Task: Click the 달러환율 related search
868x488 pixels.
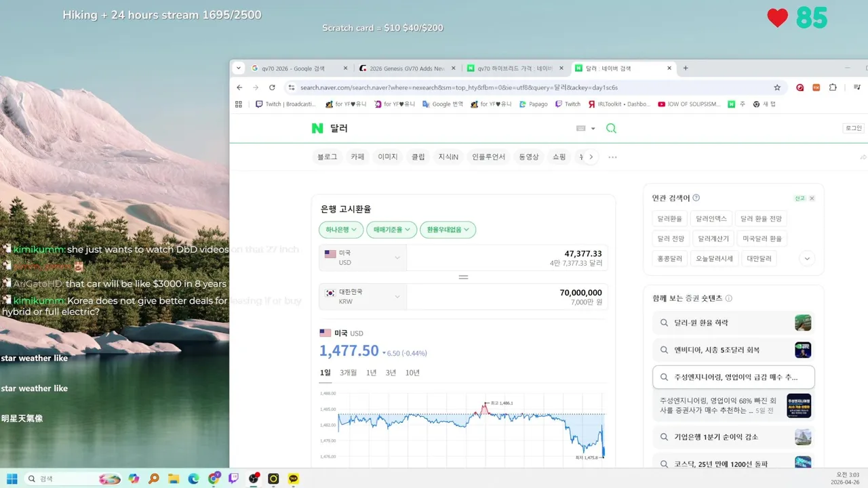Action: [x=669, y=219]
